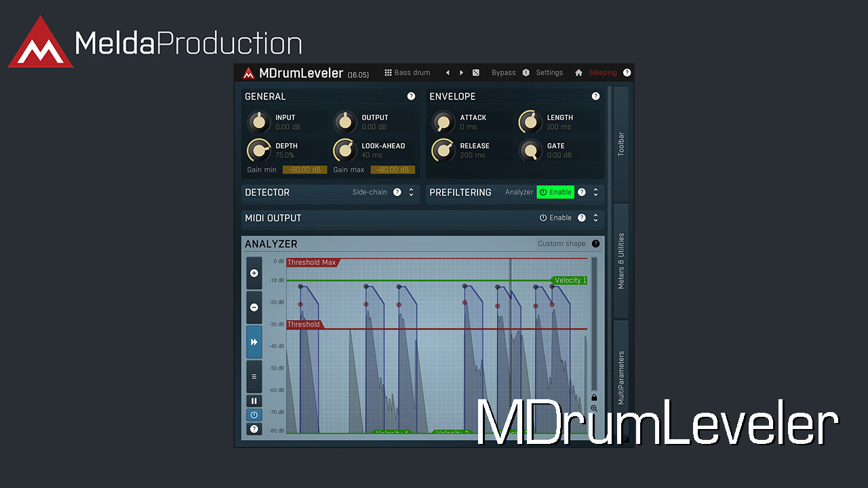Click the Custom shape button
Image resolution: width=868 pixels, height=488 pixels.
[x=561, y=244]
